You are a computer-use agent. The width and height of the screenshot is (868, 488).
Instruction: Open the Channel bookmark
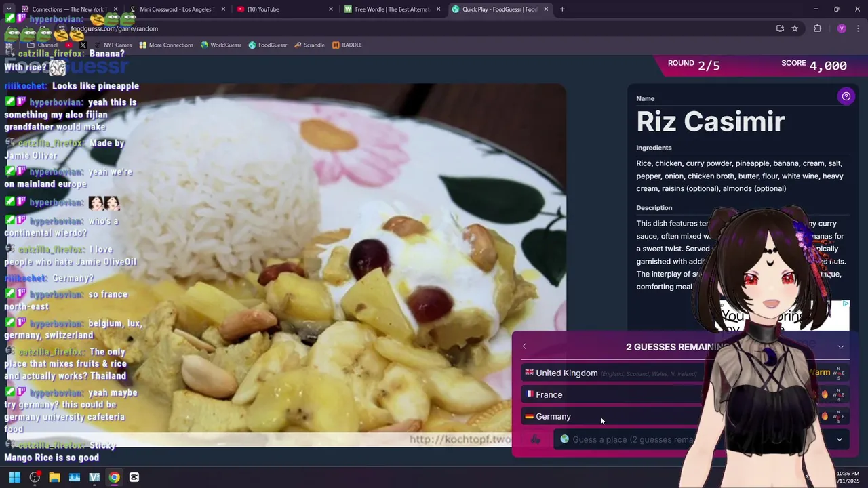[42, 45]
